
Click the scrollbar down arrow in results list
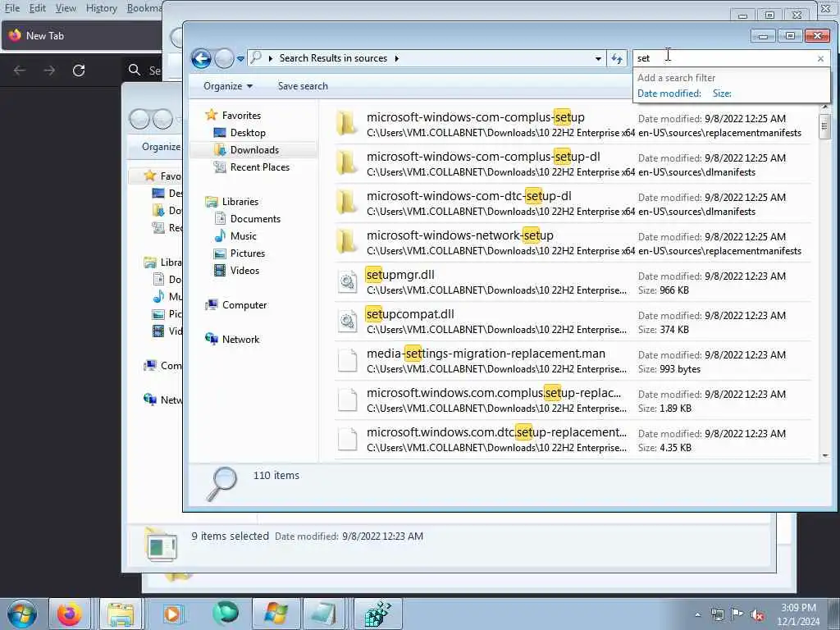[x=824, y=456]
